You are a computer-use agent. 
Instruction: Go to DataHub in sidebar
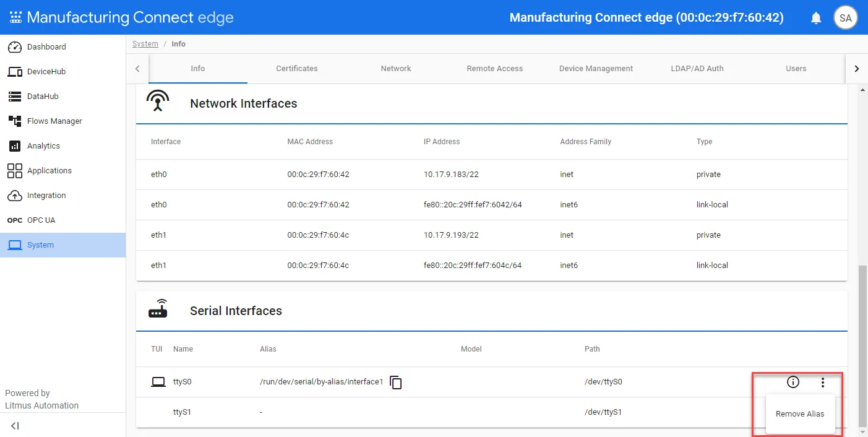coord(62,97)
